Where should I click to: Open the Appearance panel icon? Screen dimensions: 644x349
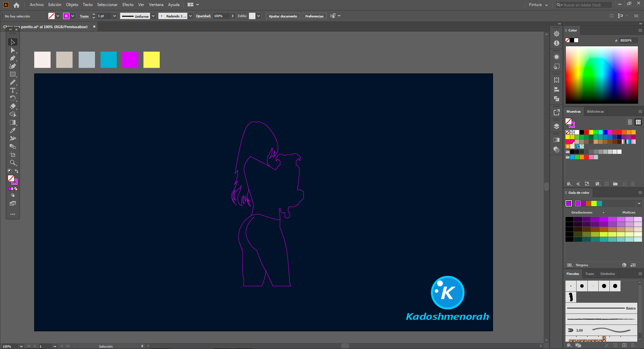[x=556, y=57]
